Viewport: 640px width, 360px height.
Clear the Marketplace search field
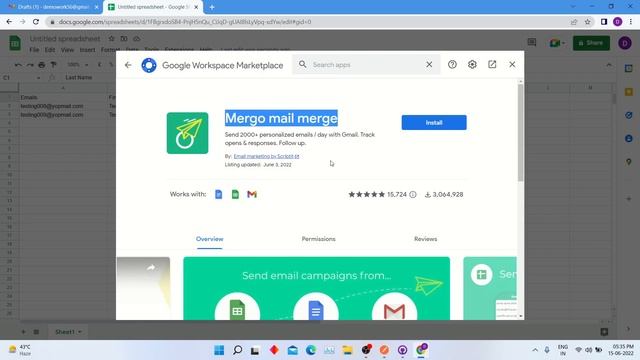point(429,64)
